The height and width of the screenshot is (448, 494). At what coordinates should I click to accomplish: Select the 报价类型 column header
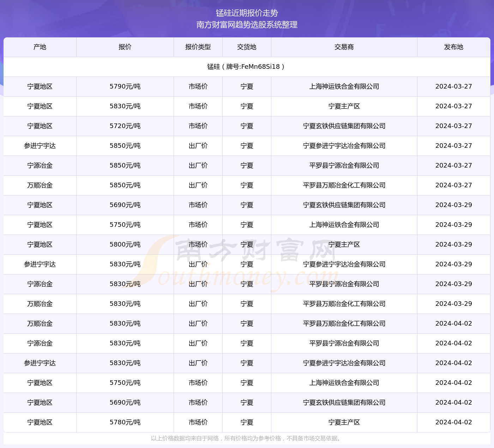198,47
